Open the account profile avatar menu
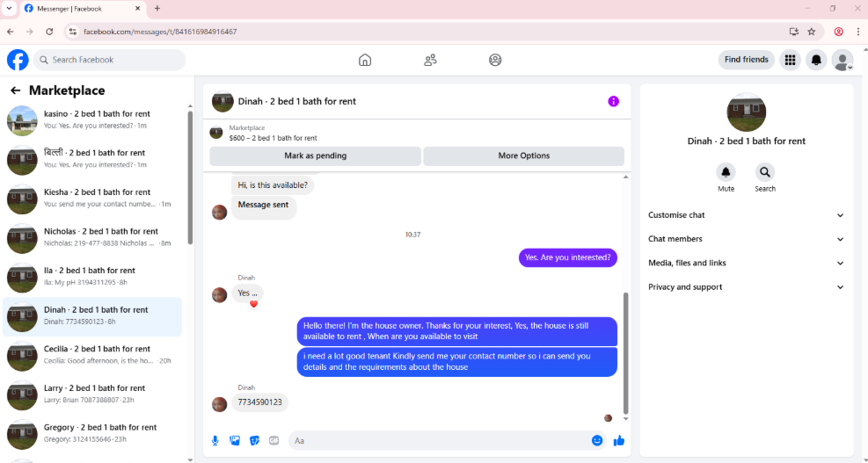Viewport: 868px width, 463px height. (x=842, y=60)
